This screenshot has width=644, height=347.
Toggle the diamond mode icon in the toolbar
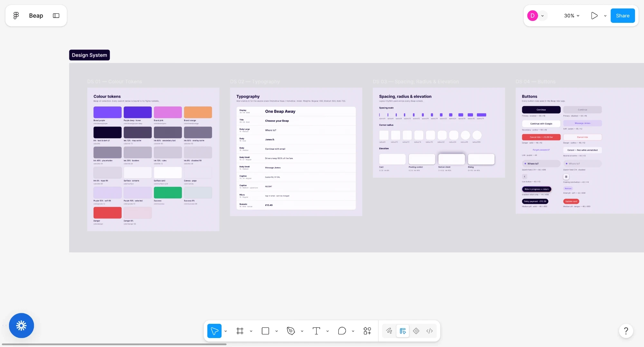click(x=416, y=331)
